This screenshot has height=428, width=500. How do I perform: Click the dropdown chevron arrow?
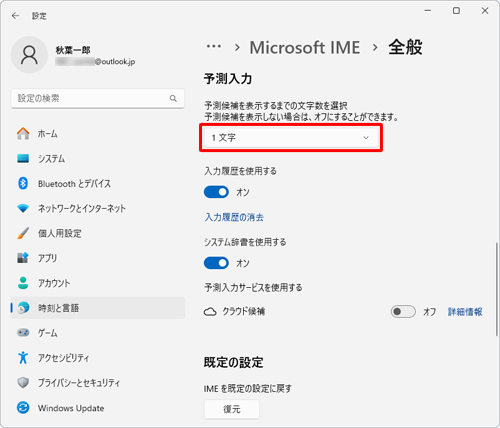pyautogui.click(x=366, y=138)
